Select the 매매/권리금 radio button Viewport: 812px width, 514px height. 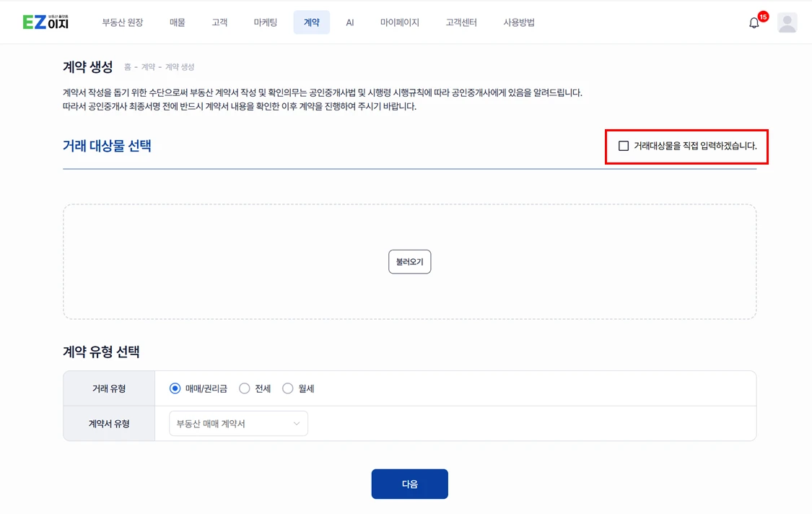[175, 388]
